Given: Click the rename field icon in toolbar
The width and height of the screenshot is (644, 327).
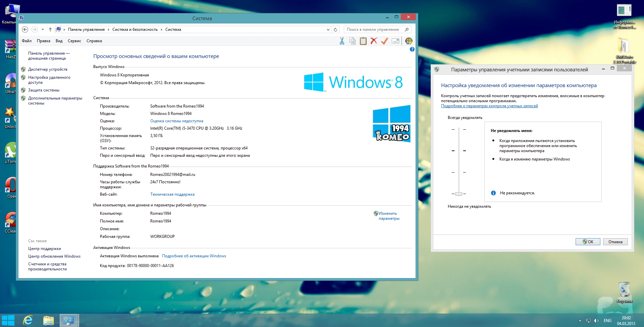Looking at the screenshot, I should (x=395, y=41).
